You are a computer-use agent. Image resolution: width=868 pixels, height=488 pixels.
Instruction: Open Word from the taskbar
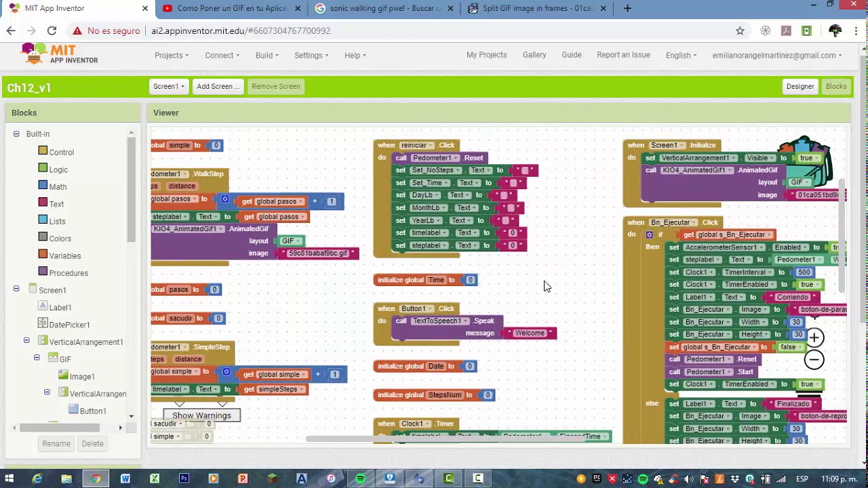(125, 479)
